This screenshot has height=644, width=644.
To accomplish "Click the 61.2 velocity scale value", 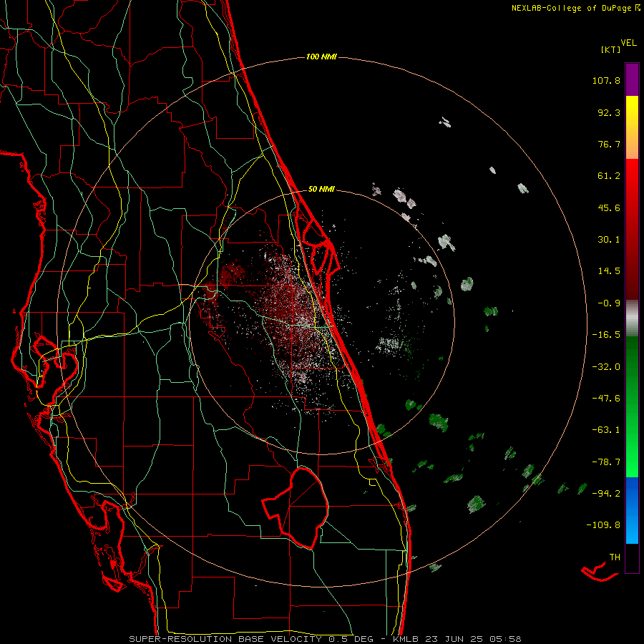I will pos(609,176).
